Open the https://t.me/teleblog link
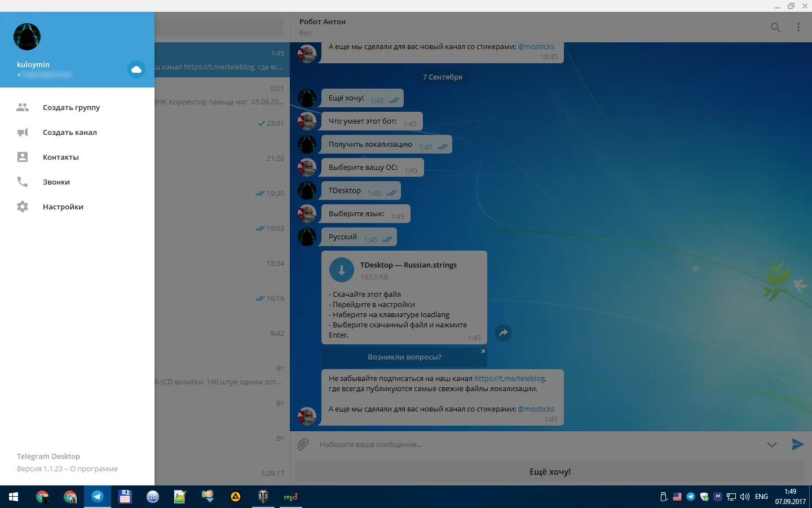The width and height of the screenshot is (812, 508). coord(510,378)
